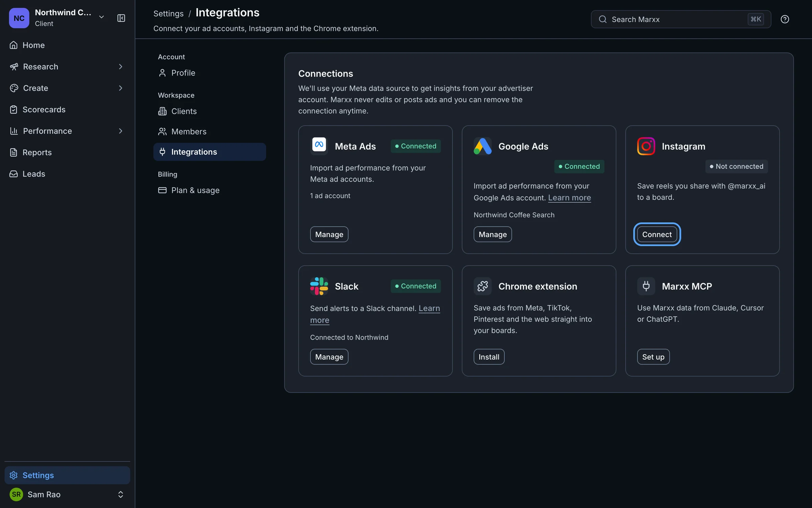Screen dimensions: 812x508
Task: Expand the Research menu chevron
Action: [120, 67]
